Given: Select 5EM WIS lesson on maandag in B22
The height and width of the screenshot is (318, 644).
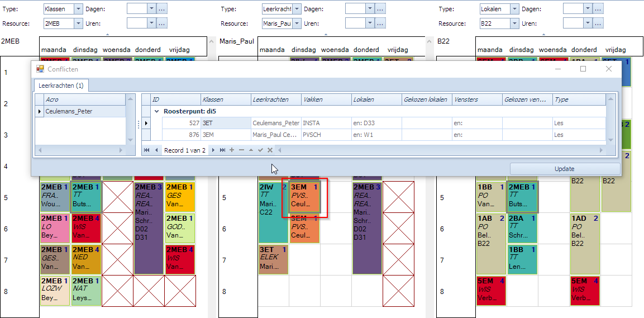Looking at the screenshot, I should pos(491,291).
